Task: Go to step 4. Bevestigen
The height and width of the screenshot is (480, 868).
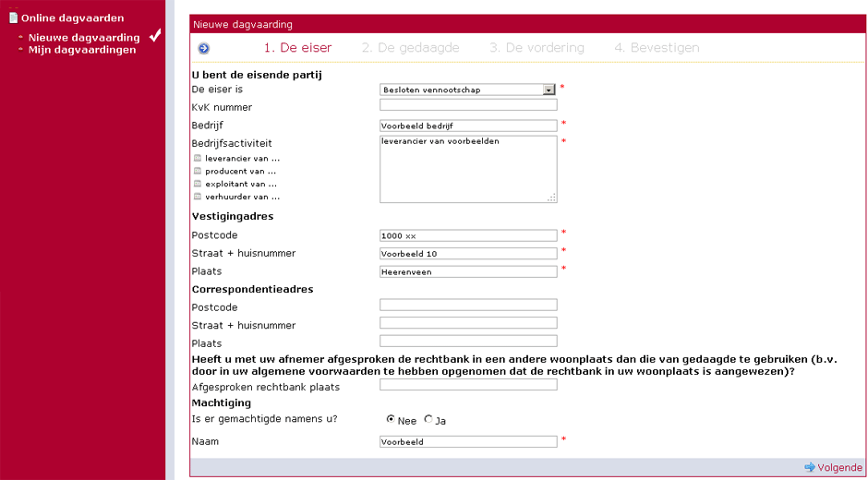Action: pos(657,48)
